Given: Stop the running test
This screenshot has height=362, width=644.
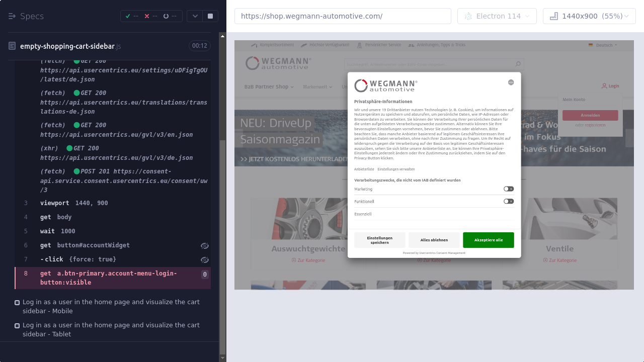Looking at the screenshot, I should point(210,16).
